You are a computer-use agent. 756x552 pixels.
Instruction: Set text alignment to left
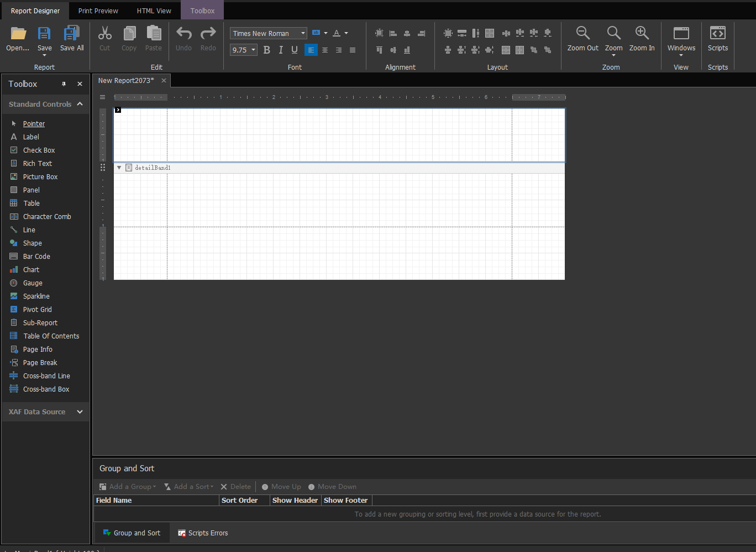311,50
